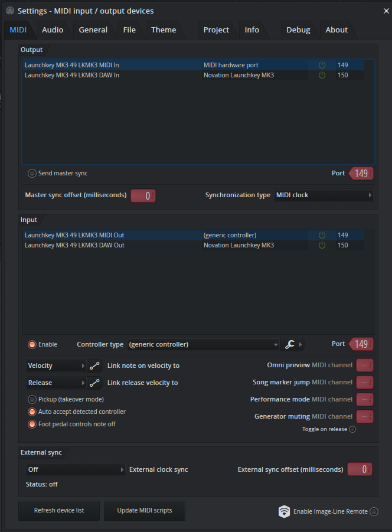The width and height of the screenshot is (392, 532).
Task: Click Omni preview MIDI channel field
Action: (365, 365)
